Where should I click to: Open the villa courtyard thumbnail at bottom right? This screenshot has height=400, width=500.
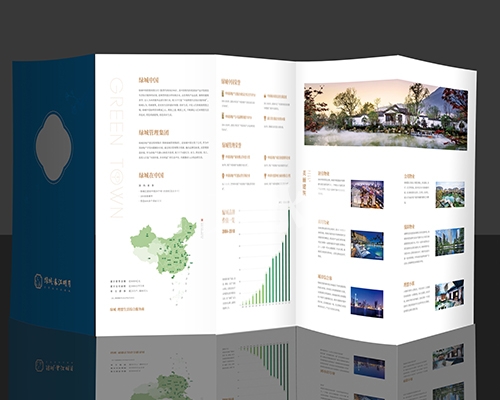(x=449, y=295)
